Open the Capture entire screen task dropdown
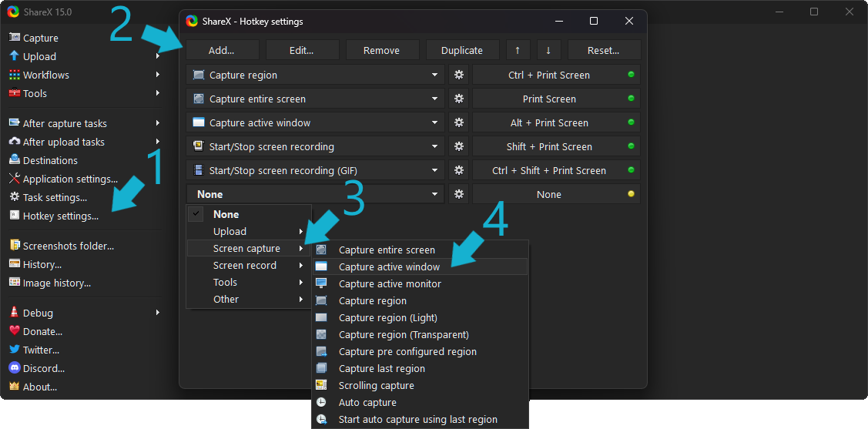This screenshot has width=868, height=429. (x=315, y=99)
